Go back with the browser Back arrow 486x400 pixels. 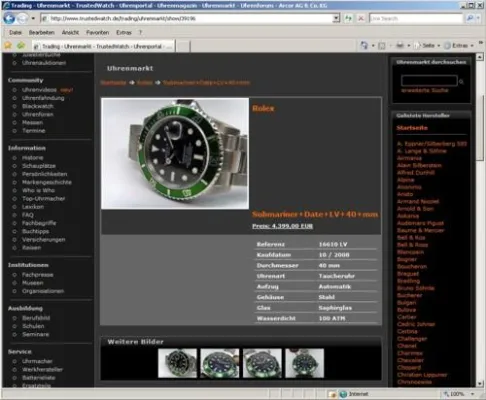(x=9, y=18)
